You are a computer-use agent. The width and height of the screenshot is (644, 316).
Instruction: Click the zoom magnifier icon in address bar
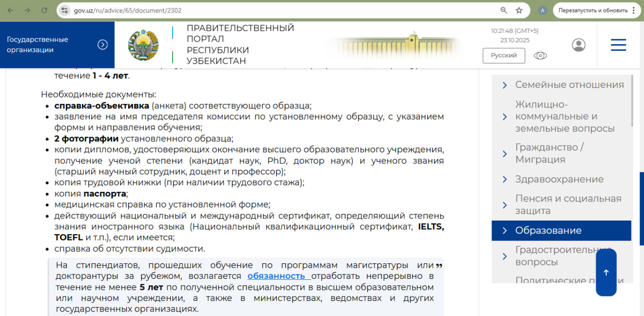click(504, 10)
